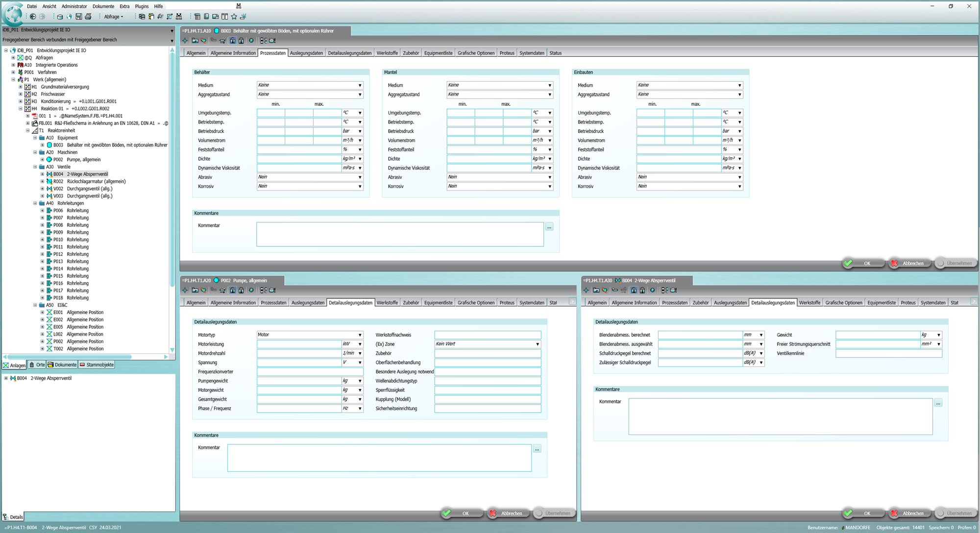This screenshot has width=980, height=533.
Task: Toggle the highlighted lock icon in the B003 panel
Action: pyautogui.click(x=233, y=41)
